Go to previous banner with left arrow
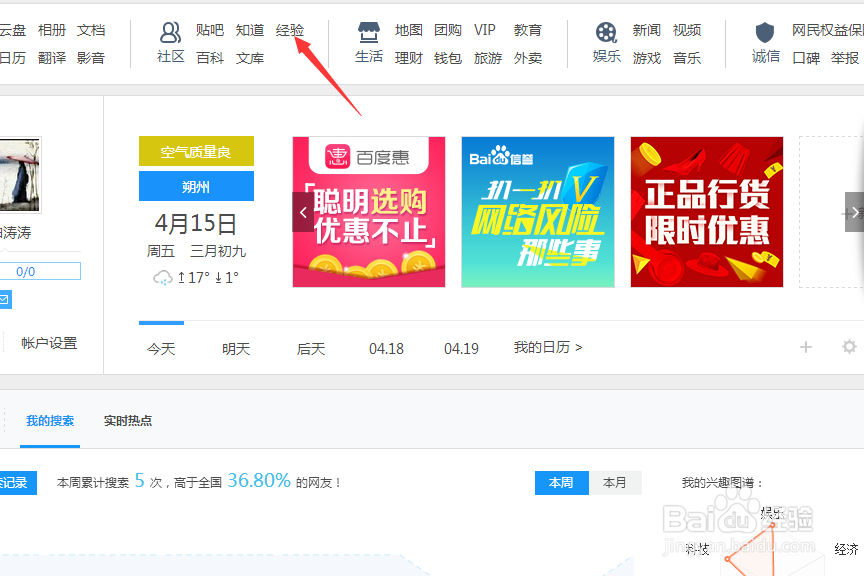Viewport: 864px width, 576px height. pyautogui.click(x=303, y=212)
